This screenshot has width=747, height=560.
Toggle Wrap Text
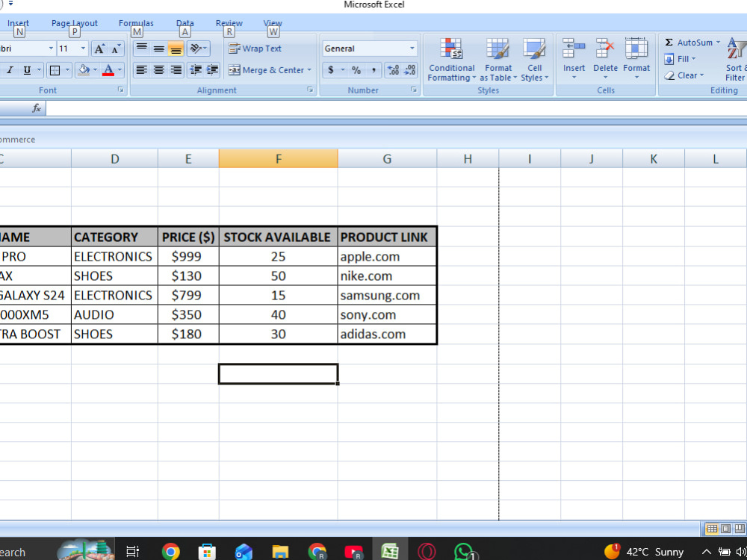point(255,49)
